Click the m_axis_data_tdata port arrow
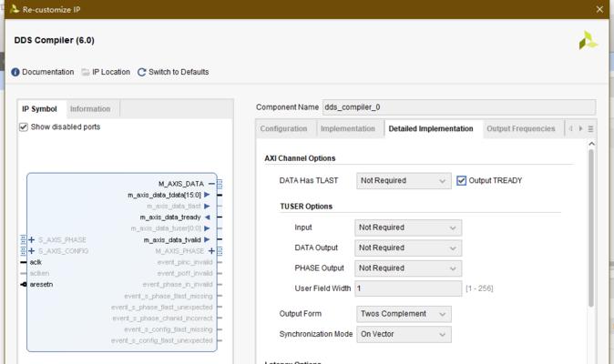 pos(207,195)
